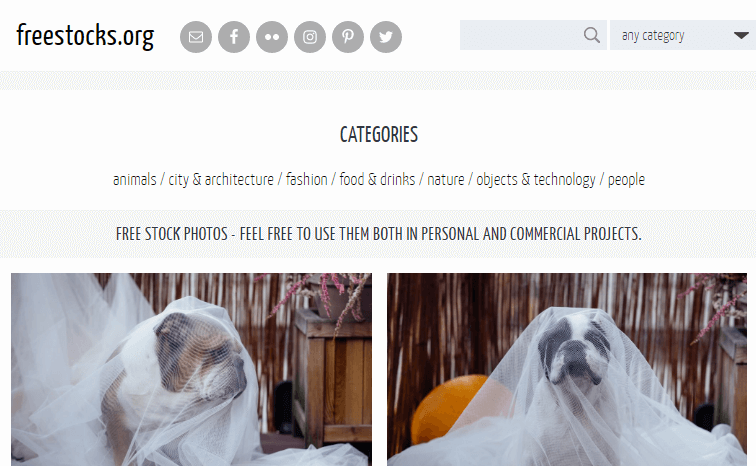756x466 pixels.
Task: Click the magnifying glass search icon
Action: tap(592, 35)
